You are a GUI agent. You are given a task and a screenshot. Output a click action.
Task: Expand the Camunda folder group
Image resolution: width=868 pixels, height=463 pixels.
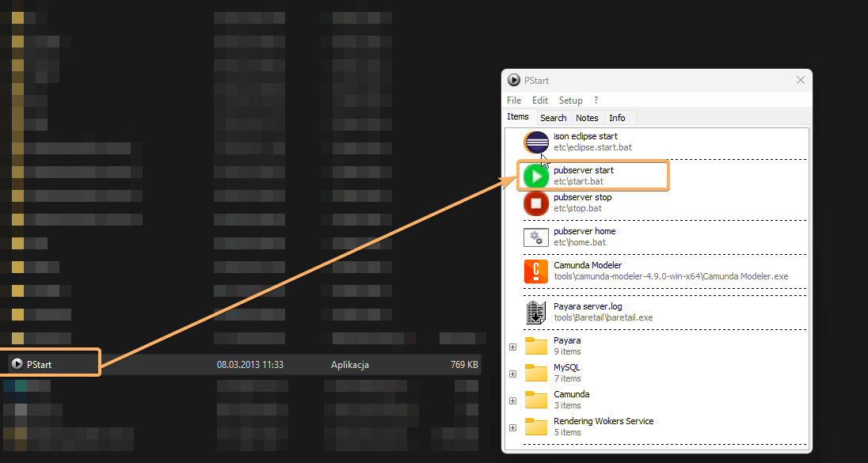[512, 400]
